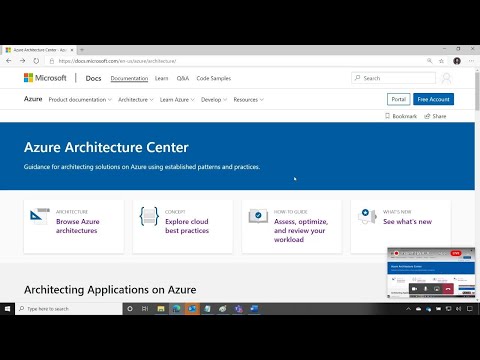Open the browser settings ellipsis menu

471,61
